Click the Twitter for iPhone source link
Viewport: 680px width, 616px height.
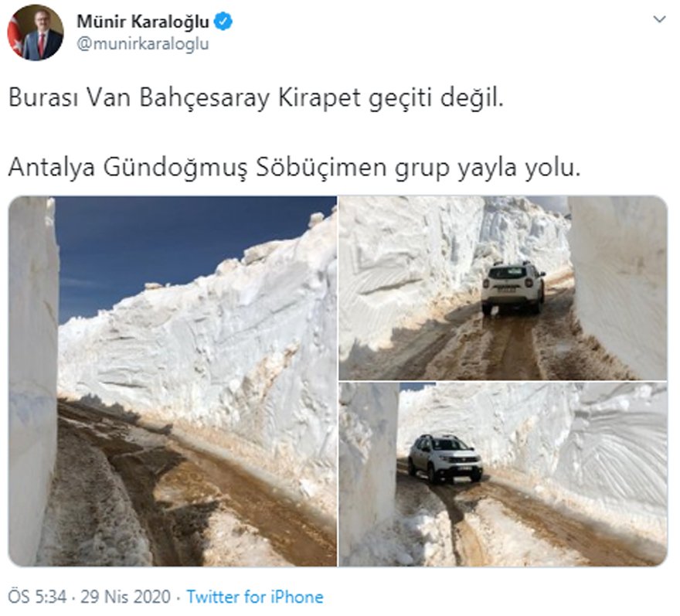coord(255,597)
